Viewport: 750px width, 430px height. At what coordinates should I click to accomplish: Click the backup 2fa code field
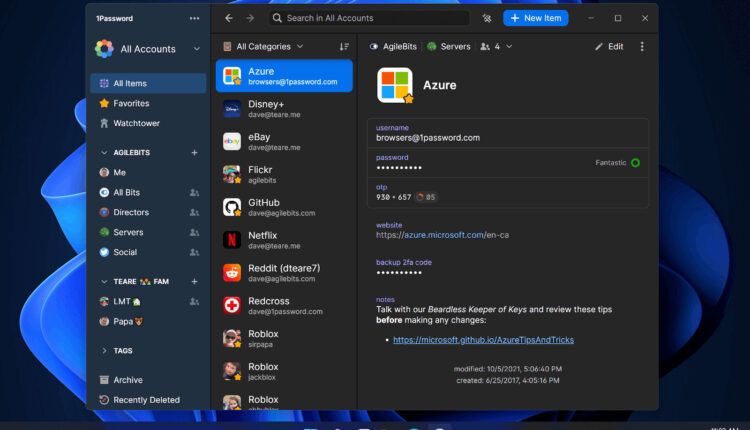(x=404, y=268)
